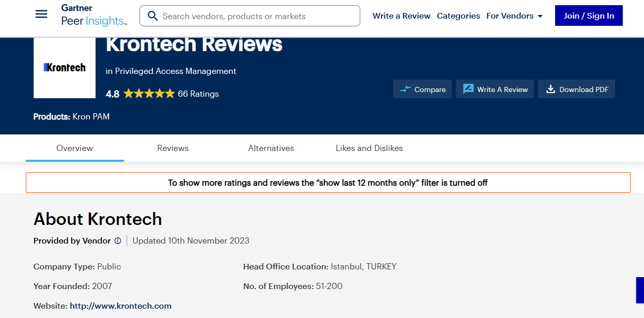Click the Gartner Peer Insights logo
The width and height of the screenshot is (644, 318).
click(94, 16)
